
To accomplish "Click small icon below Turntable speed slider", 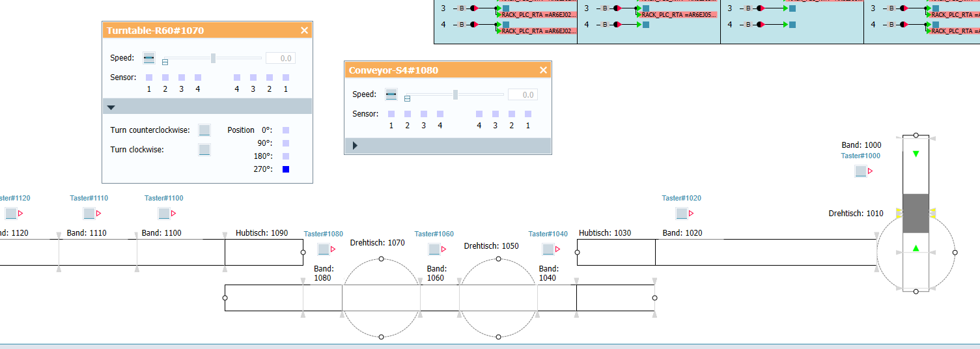I will coord(165,62).
